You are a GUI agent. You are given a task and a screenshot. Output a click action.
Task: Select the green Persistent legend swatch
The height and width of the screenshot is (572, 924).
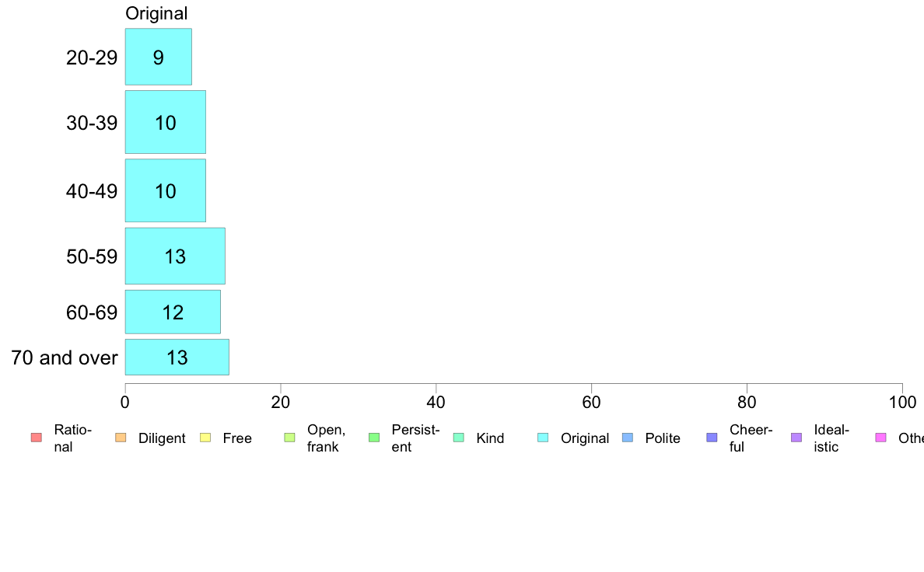(374, 438)
